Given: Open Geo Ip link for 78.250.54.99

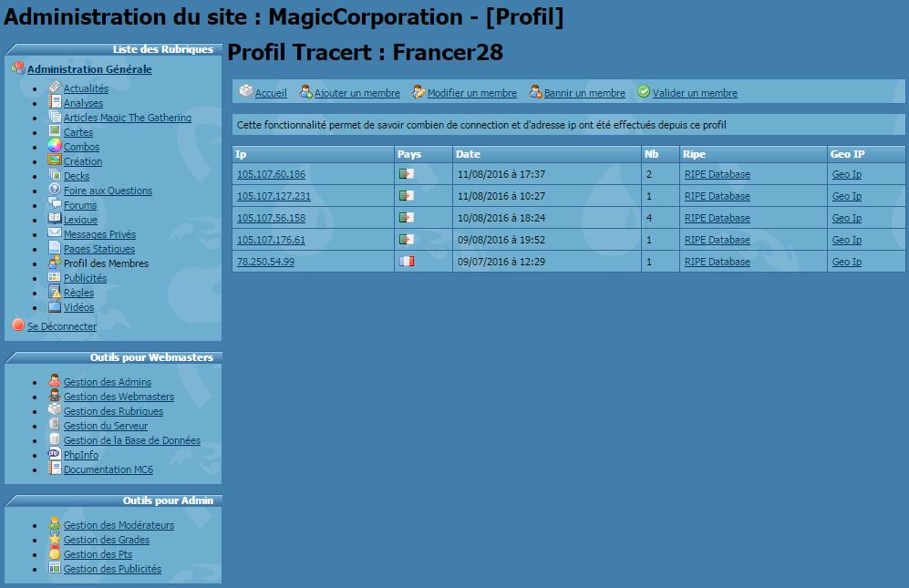Looking at the screenshot, I should point(846,262).
